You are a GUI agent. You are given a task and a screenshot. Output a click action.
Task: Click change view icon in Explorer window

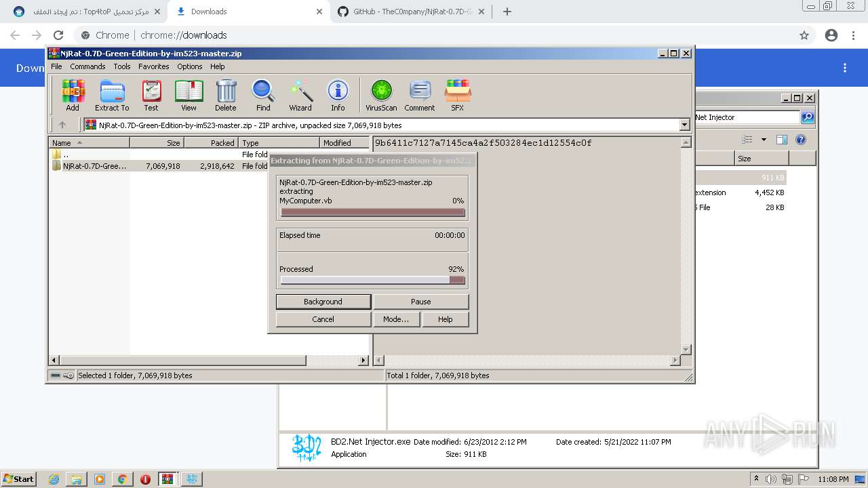point(747,140)
